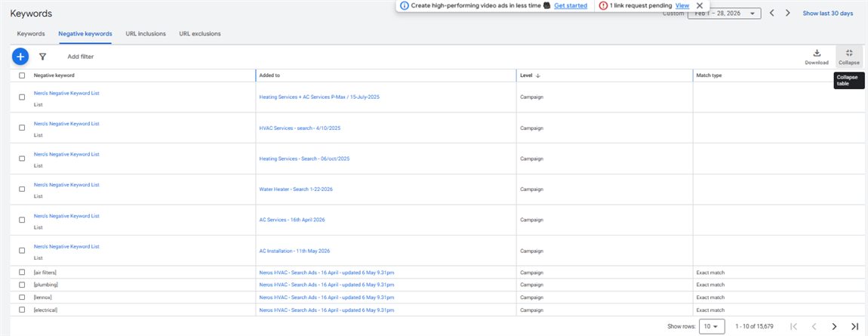
Task: Select checkbox for AC Services 16th April row
Action: point(22,220)
